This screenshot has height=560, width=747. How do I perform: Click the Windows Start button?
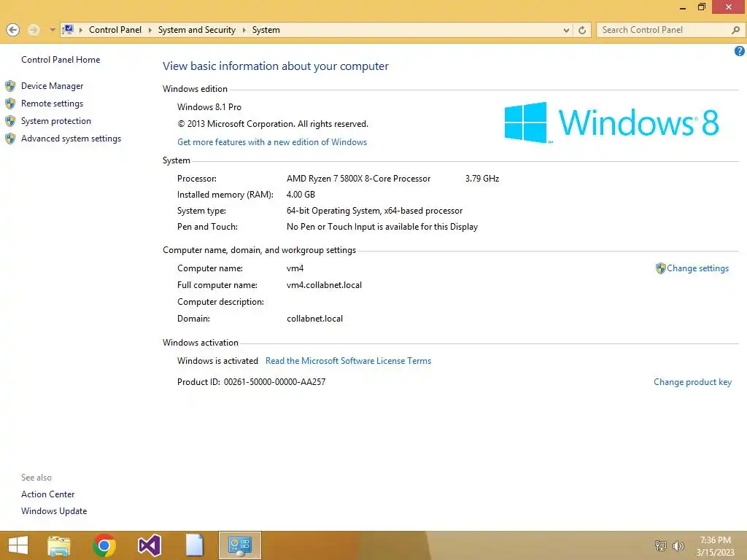18,545
